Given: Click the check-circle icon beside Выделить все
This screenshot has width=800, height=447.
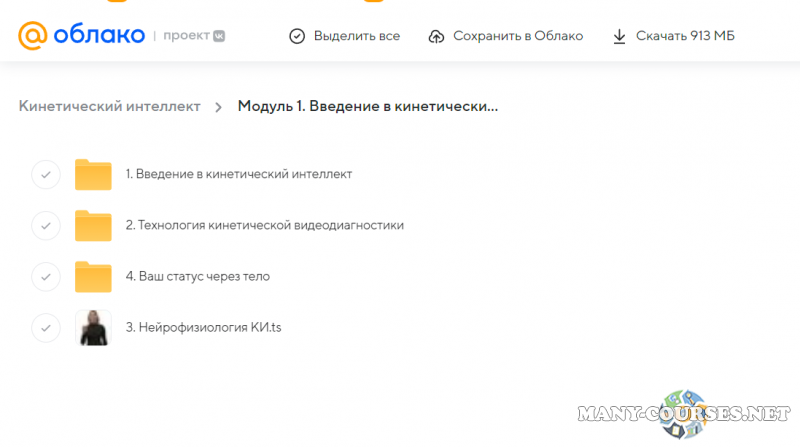Looking at the screenshot, I should coord(297,36).
